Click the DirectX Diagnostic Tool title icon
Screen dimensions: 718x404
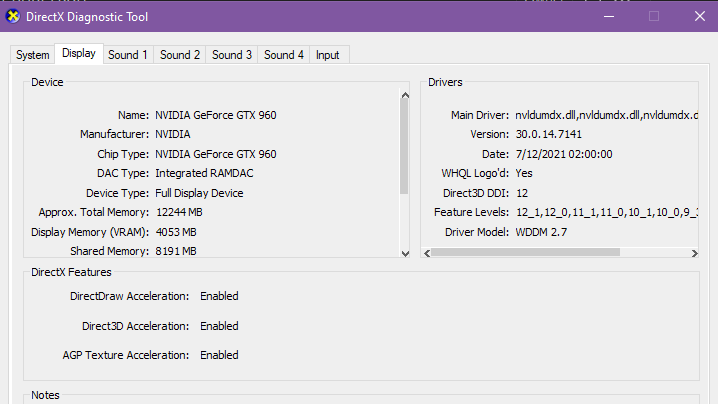tap(13, 16)
